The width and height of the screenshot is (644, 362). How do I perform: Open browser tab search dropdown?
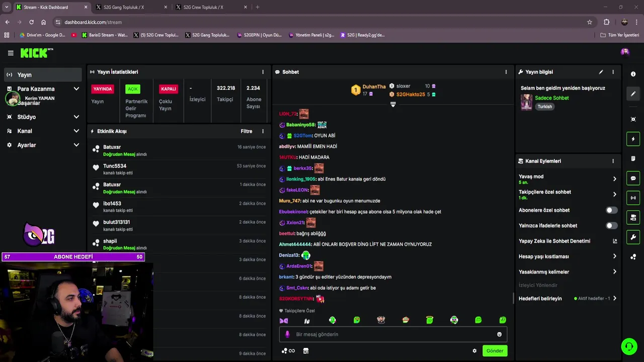[x=7, y=7]
